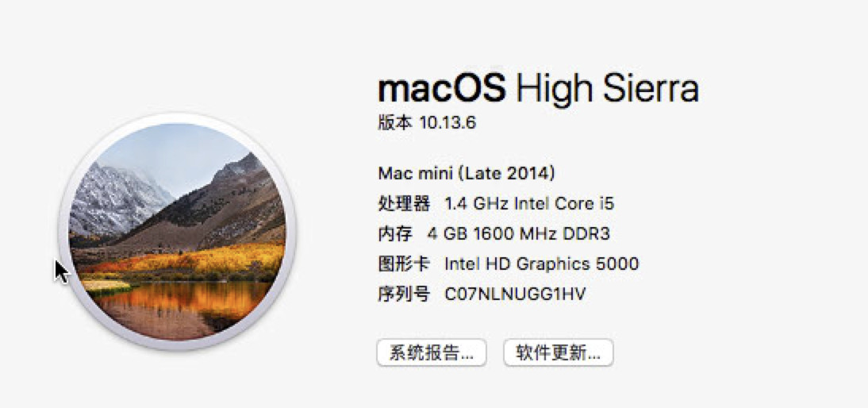Select the Intel HD Graphics 5000 text
Viewport: 868px width, 408px height.
tap(541, 264)
